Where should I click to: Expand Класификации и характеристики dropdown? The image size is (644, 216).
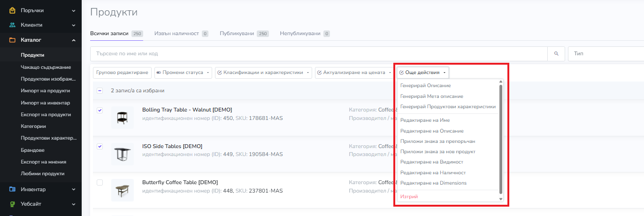tap(263, 73)
